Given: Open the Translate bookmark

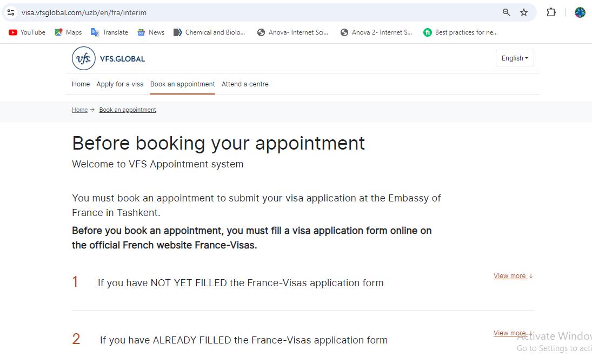Looking at the screenshot, I should click(96, 32).
